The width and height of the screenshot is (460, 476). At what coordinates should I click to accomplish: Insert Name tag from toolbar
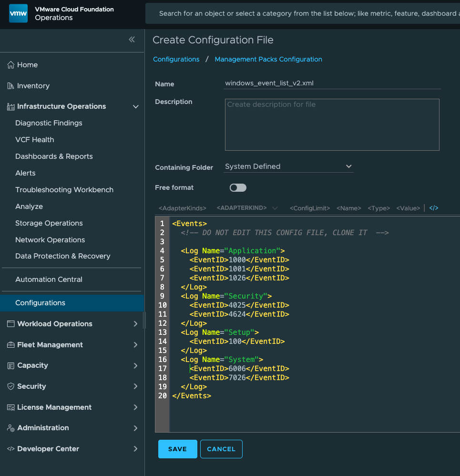click(x=348, y=208)
